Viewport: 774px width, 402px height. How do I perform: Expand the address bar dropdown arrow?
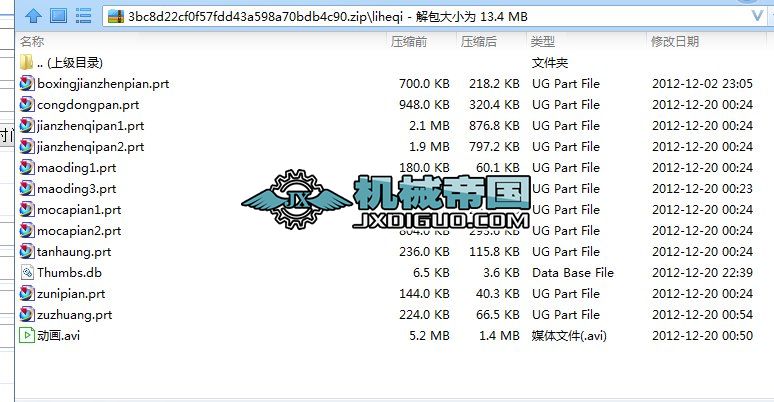click(x=757, y=16)
